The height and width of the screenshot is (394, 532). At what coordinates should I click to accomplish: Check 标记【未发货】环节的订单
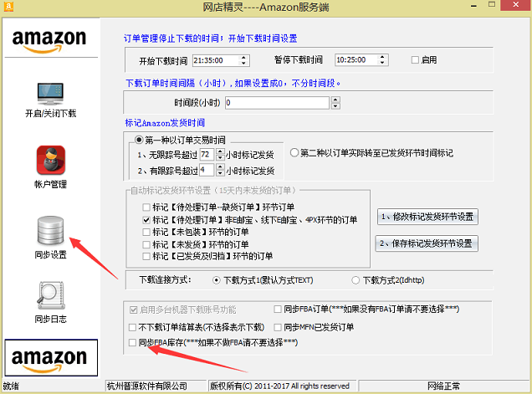pyautogui.click(x=146, y=244)
